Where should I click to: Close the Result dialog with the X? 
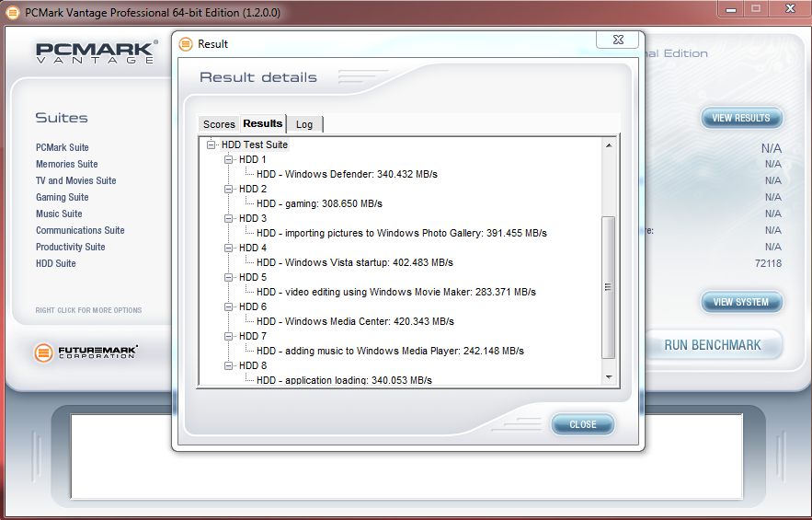pyautogui.click(x=617, y=40)
